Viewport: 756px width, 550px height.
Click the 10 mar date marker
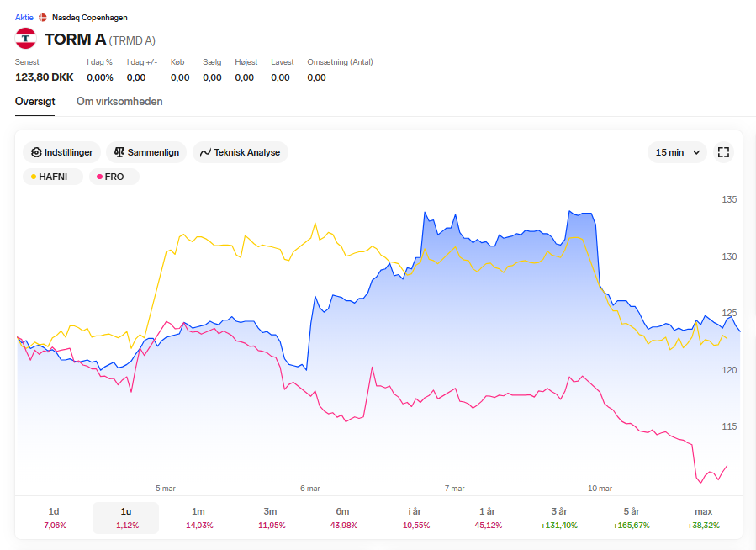[600, 489]
